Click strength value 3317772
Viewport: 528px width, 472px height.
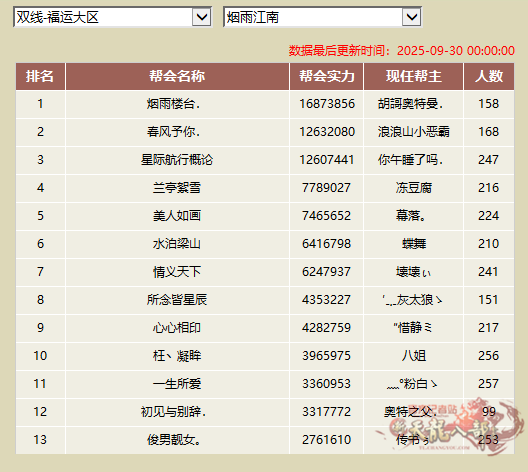pyautogui.click(x=326, y=411)
